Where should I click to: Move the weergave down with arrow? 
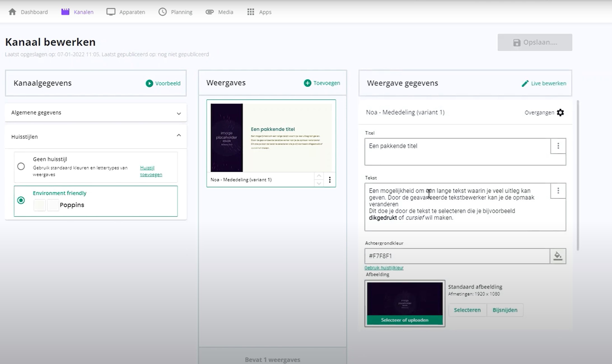point(319,183)
